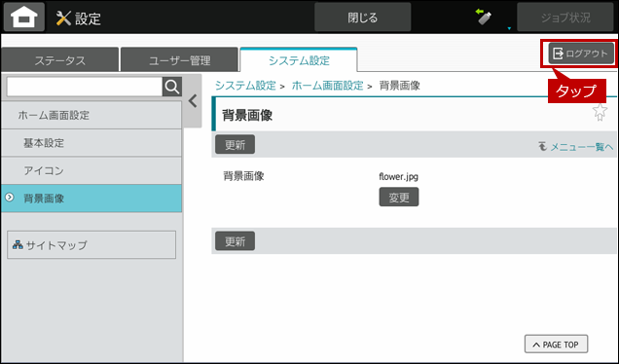Click the top 更新 button
619x364 pixels.
coord(235,145)
